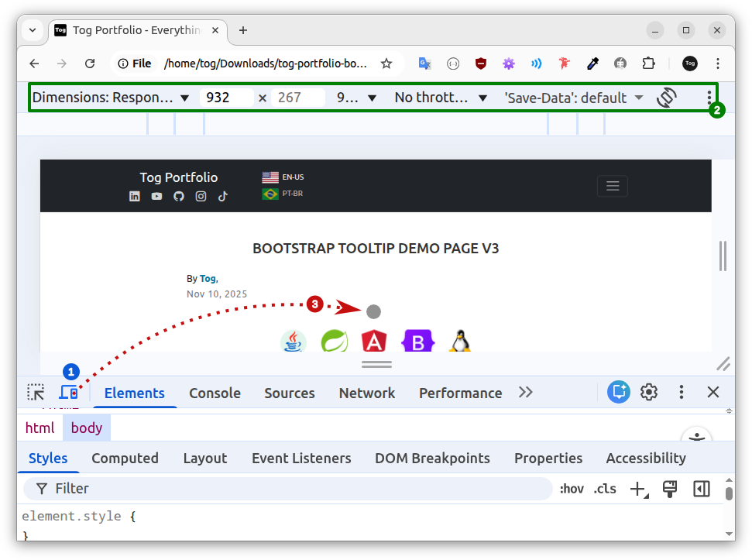Show more DevTools tabs chevron

coord(526,393)
